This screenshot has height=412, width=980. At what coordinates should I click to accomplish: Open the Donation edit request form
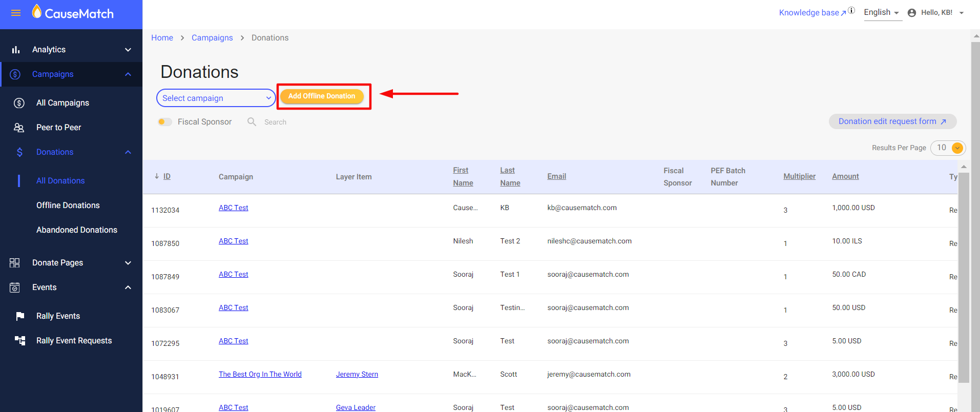892,121
